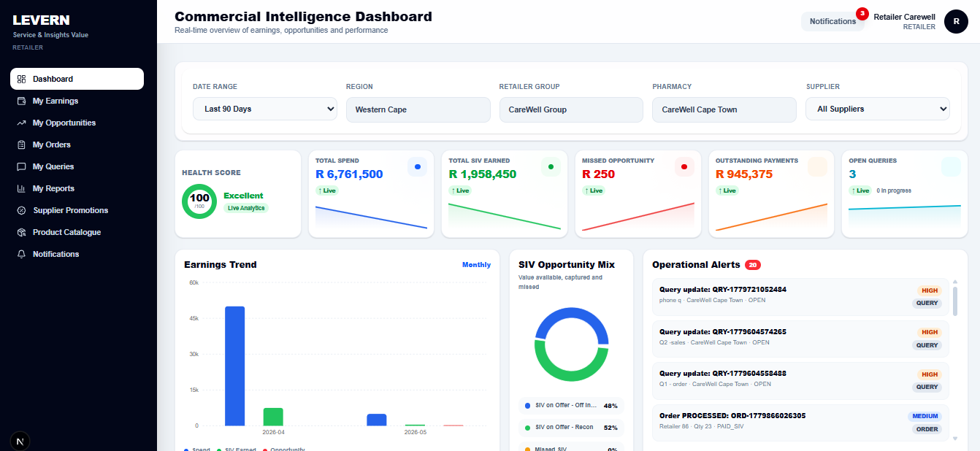Click the My Opportunities trend arrow icon

[21, 123]
